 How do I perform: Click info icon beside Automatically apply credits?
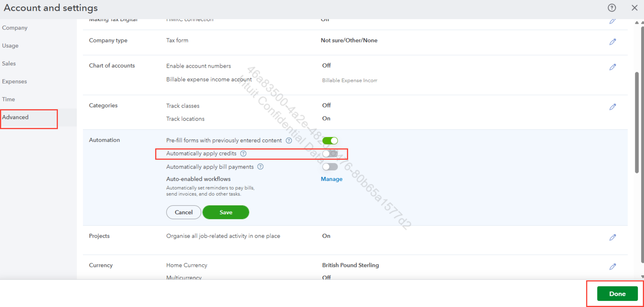[x=243, y=153]
